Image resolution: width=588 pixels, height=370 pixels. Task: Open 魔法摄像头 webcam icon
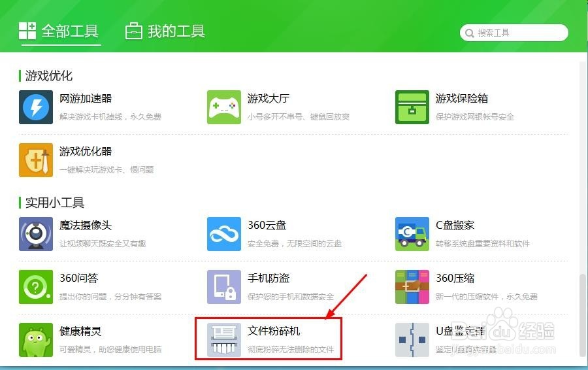pyautogui.click(x=36, y=234)
